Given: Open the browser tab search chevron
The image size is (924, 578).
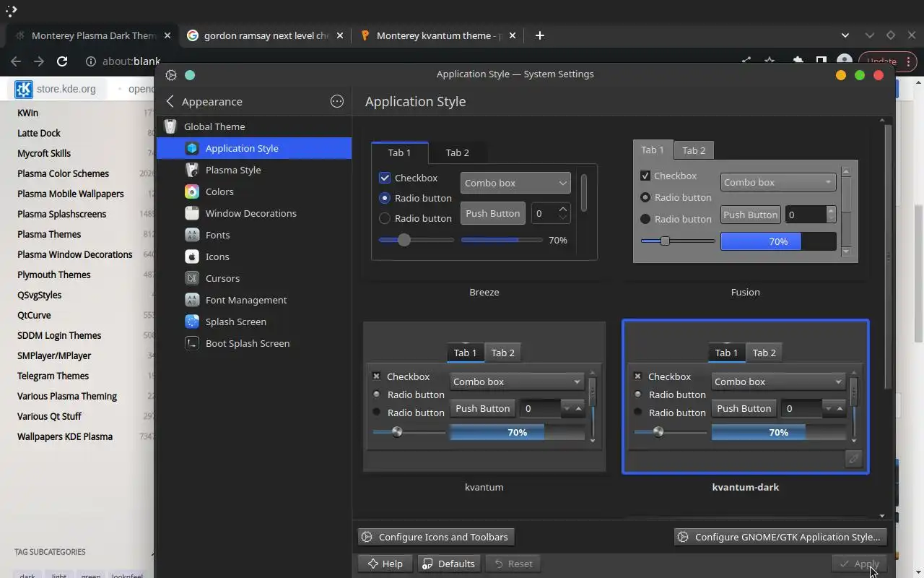Looking at the screenshot, I should 845,35.
